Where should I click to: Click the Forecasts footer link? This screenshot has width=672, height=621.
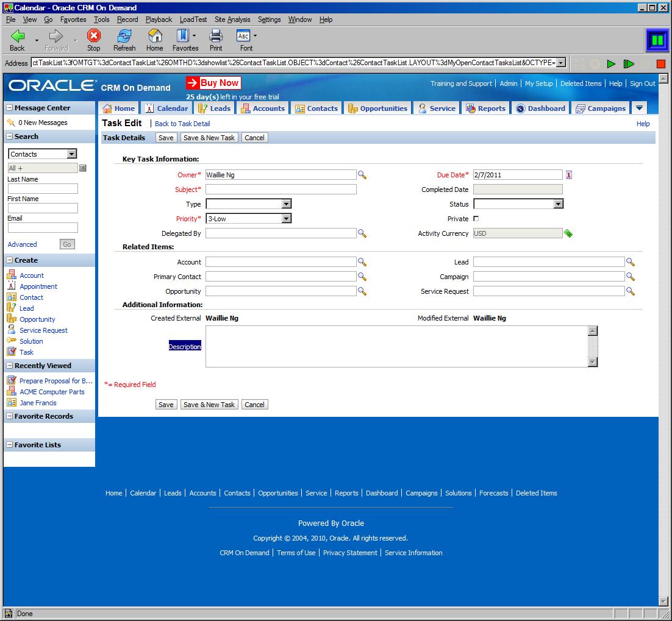493,493
